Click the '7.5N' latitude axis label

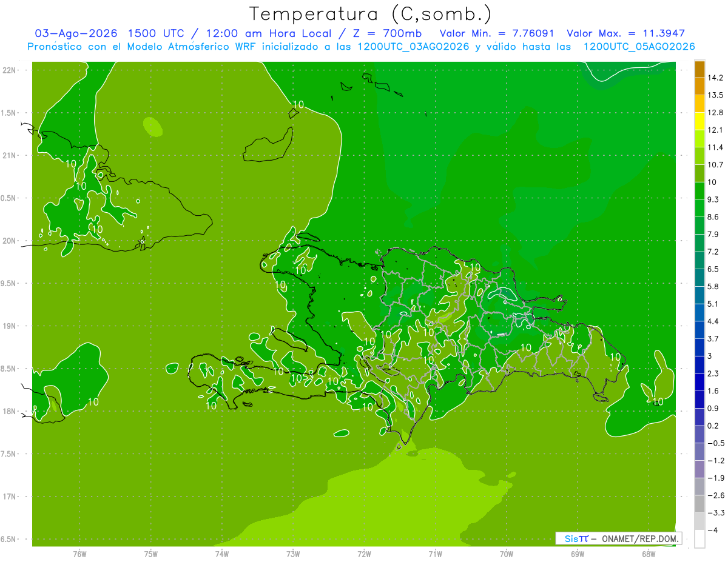pyautogui.click(x=8, y=454)
